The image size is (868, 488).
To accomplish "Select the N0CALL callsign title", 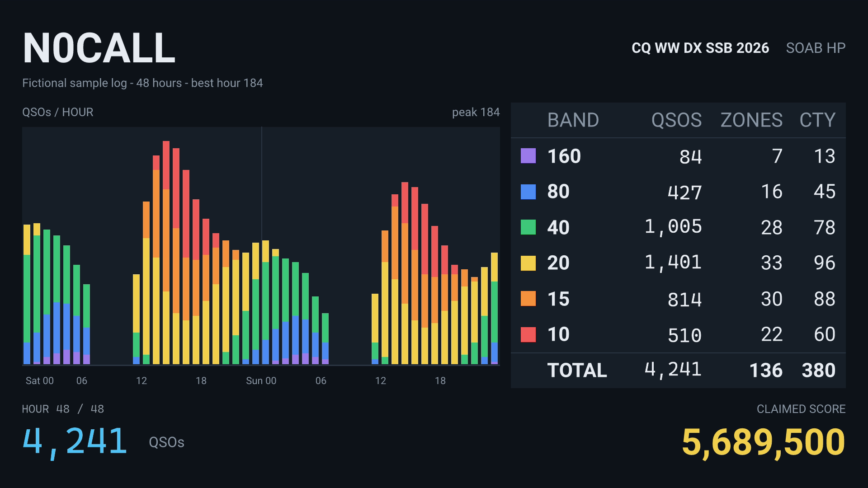I will click(99, 48).
